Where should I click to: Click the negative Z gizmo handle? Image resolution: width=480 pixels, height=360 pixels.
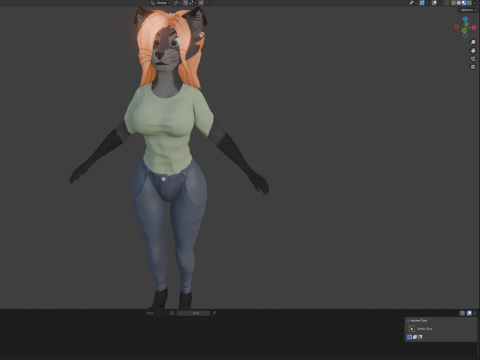pyautogui.click(x=465, y=35)
